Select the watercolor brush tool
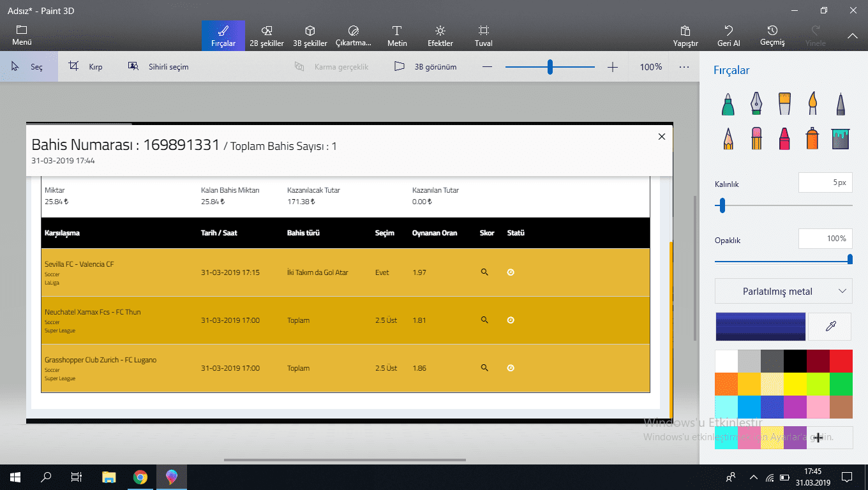The height and width of the screenshot is (490, 868). [x=812, y=103]
